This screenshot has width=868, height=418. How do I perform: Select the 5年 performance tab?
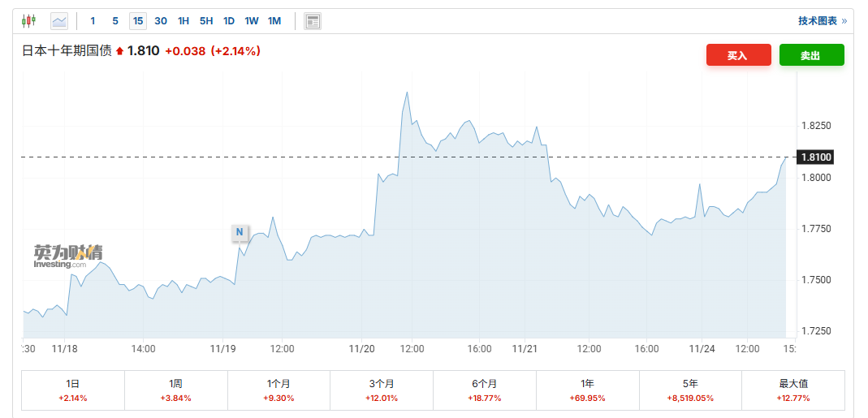click(x=691, y=390)
